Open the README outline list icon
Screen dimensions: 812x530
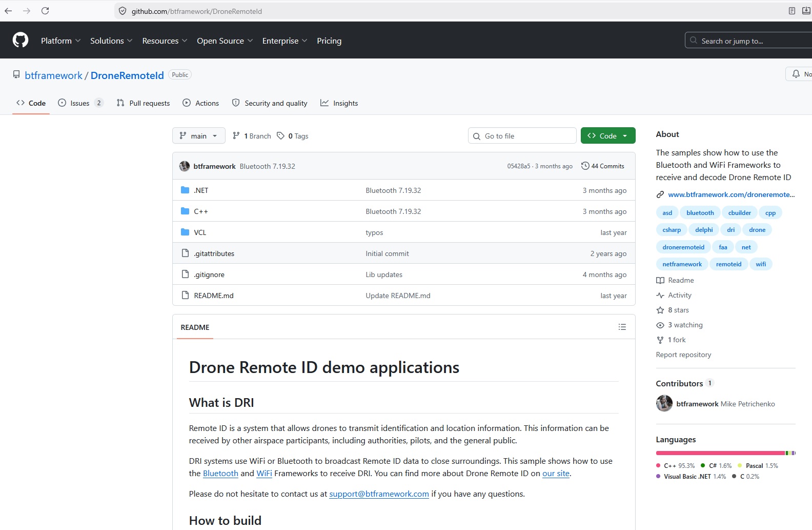622,327
